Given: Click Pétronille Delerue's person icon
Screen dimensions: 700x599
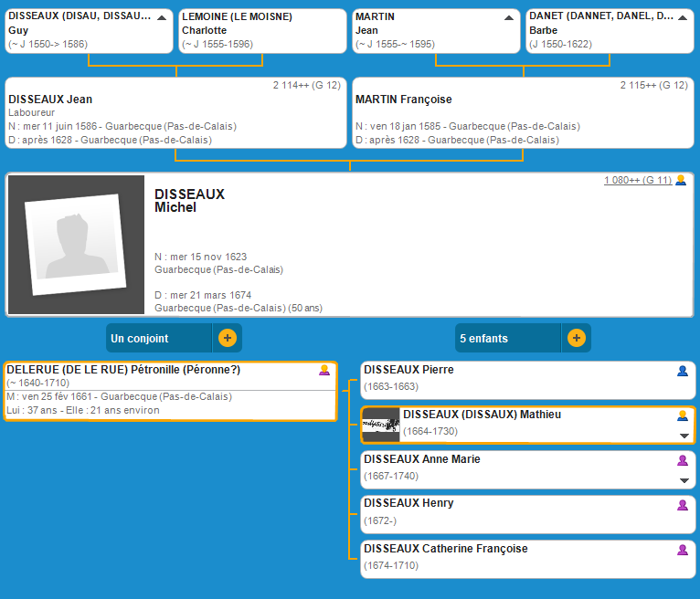Looking at the screenshot, I should coord(323,370).
